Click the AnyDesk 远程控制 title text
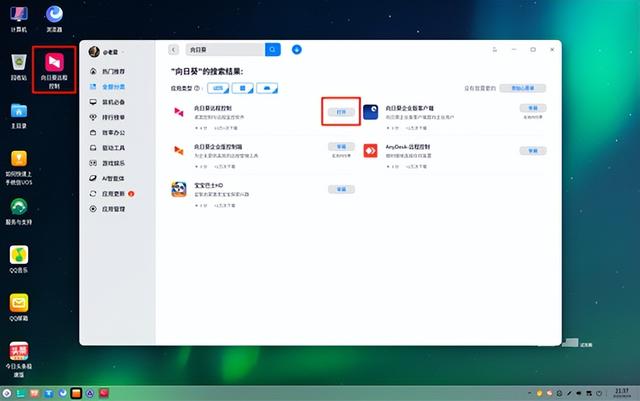The height and width of the screenshot is (401, 640). point(408,147)
